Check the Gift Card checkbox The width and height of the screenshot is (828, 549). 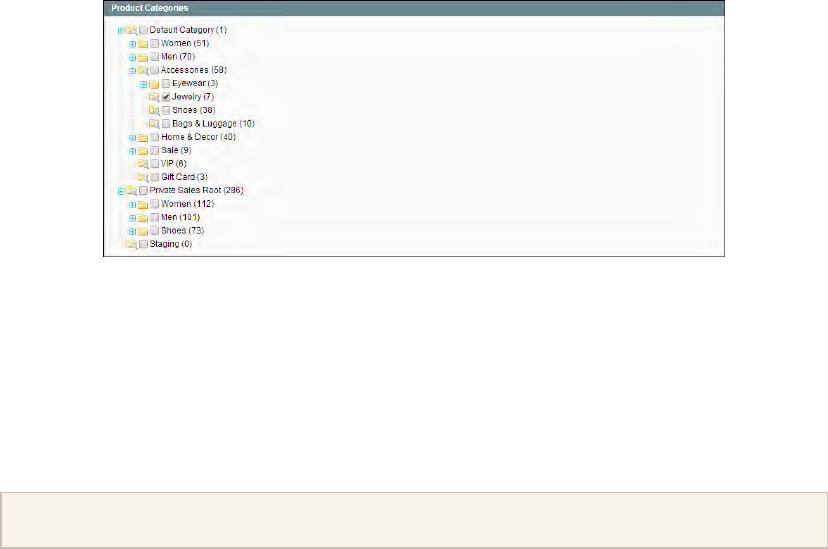pos(155,177)
